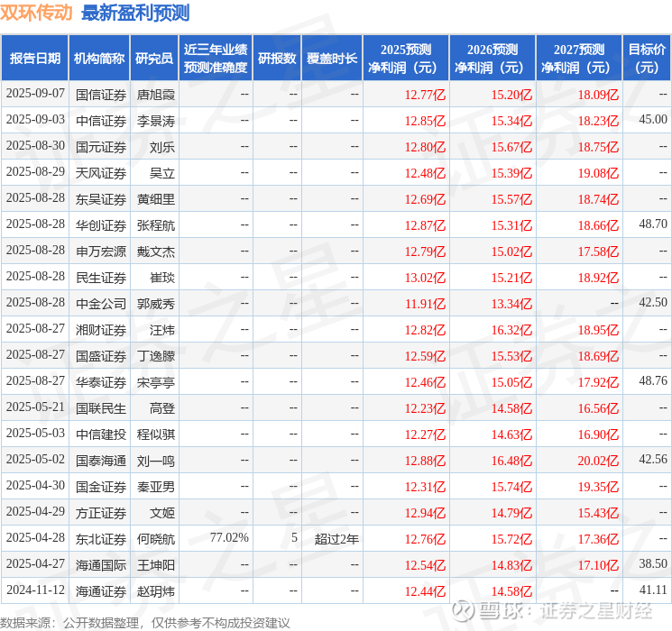Select the 国盛证券 institution cell
672x631 pixels.
(101, 356)
